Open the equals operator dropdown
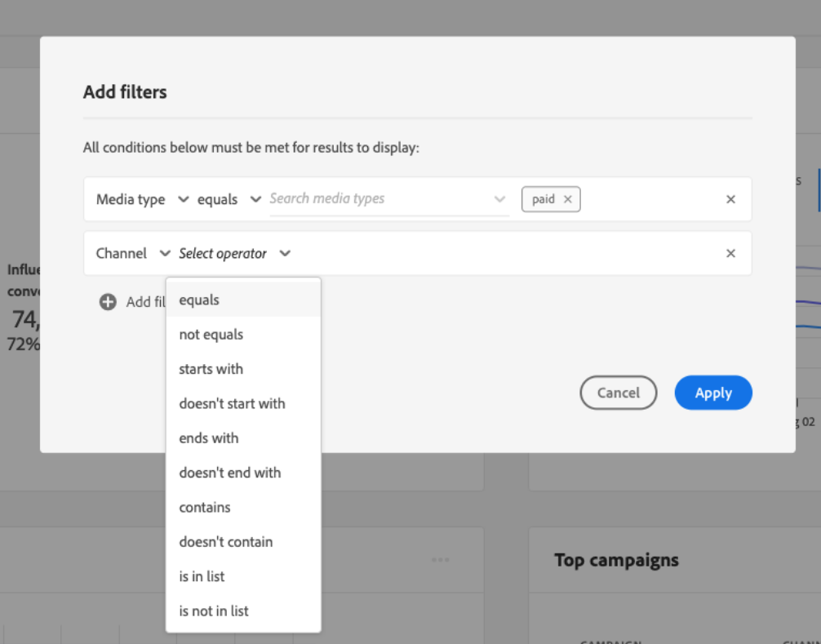 [x=229, y=199]
